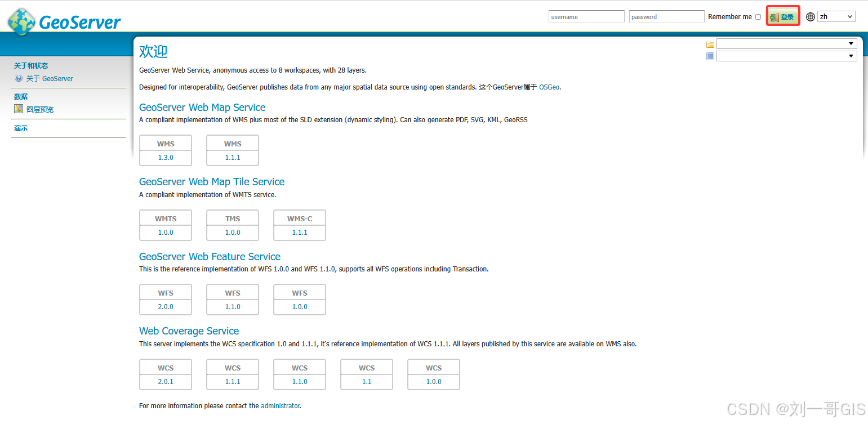868x424 pixels.
Task: Open WMS 1.3.0 capabilities link
Action: tap(166, 158)
